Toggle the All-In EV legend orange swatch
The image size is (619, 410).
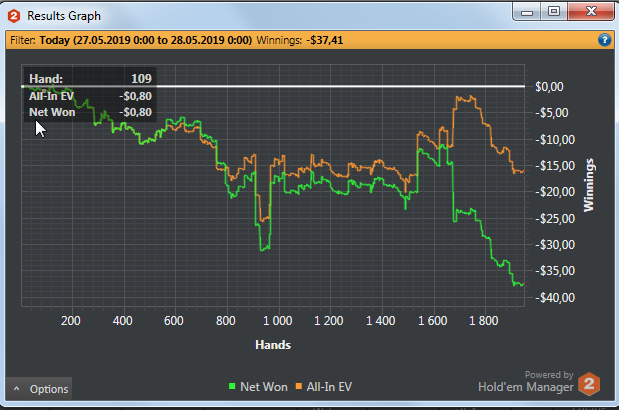point(299,386)
